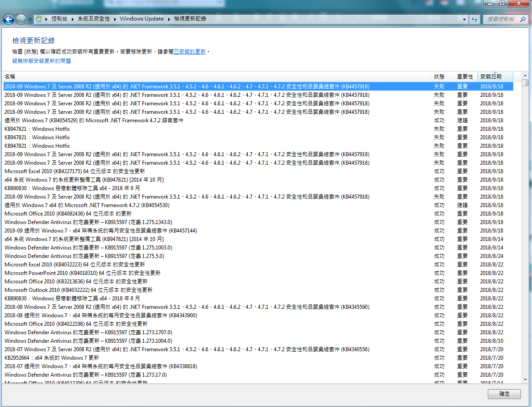
Task: Open the recent pages dropdown arrow
Action: click(x=30, y=20)
